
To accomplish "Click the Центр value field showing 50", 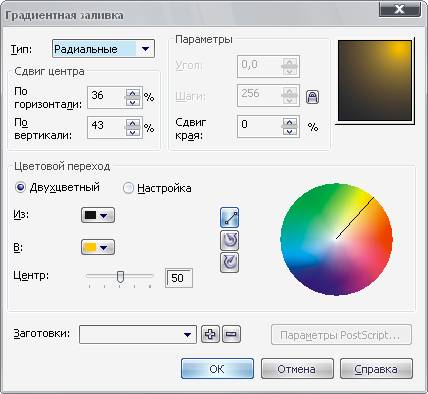I will (179, 278).
